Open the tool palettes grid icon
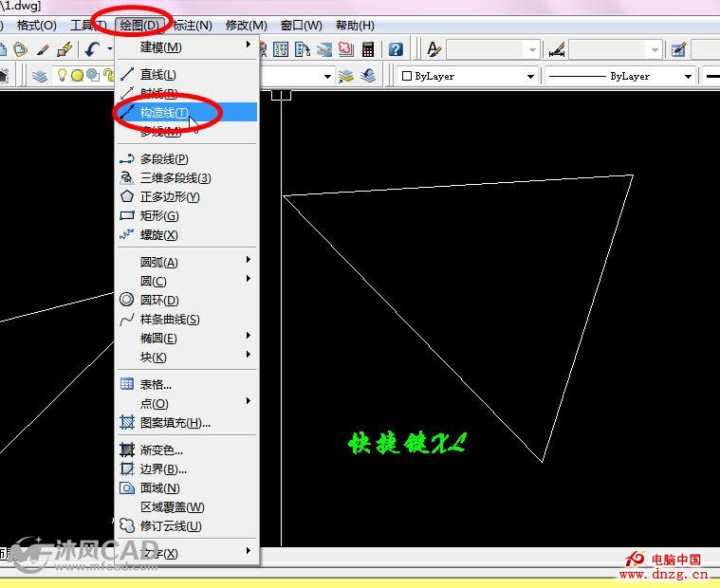The width and height of the screenshot is (720, 588). click(x=281, y=49)
